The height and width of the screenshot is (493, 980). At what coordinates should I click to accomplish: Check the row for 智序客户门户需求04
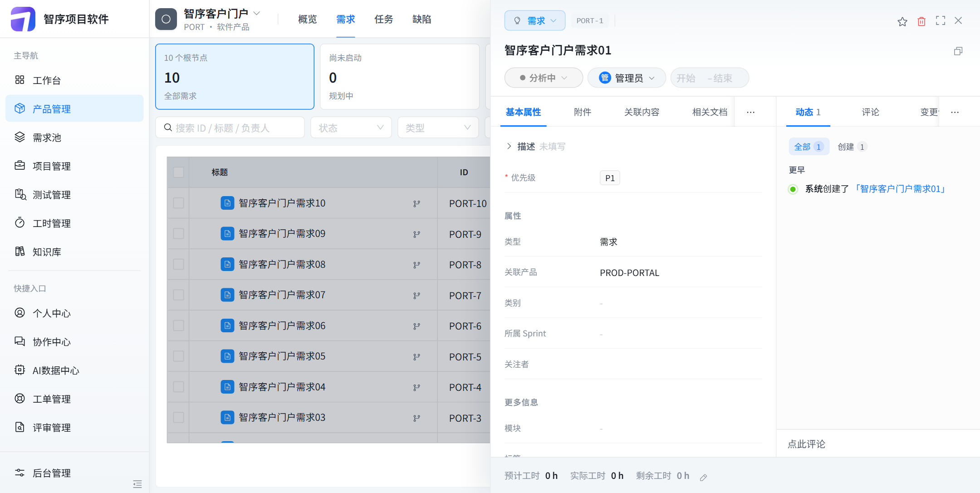179,387
